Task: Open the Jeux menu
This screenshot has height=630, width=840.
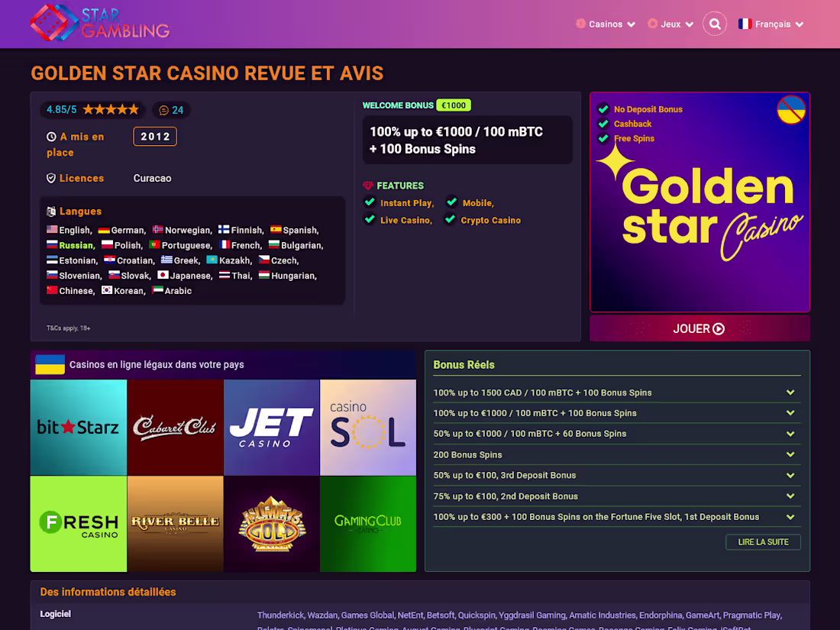Action: 669,24
